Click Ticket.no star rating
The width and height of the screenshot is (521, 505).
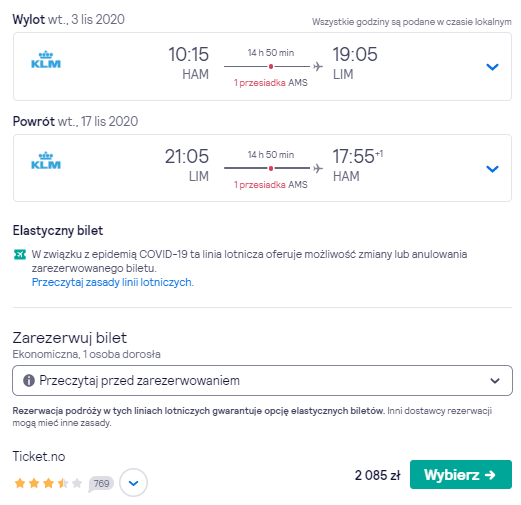coord(48,483)
